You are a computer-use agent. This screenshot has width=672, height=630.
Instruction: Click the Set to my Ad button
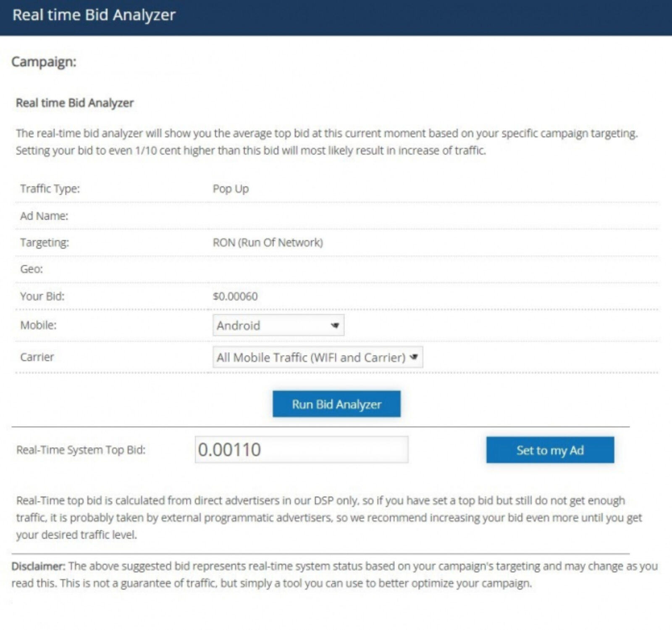[550, 450]
